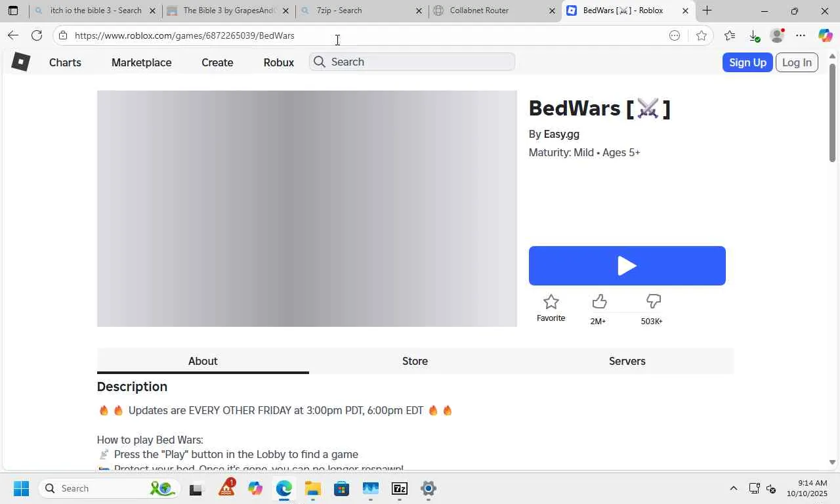840x504 pixels.
Task: Open Microsoft Edge from the taskbar
Action: pyautogui.click(x=284, y=488)
